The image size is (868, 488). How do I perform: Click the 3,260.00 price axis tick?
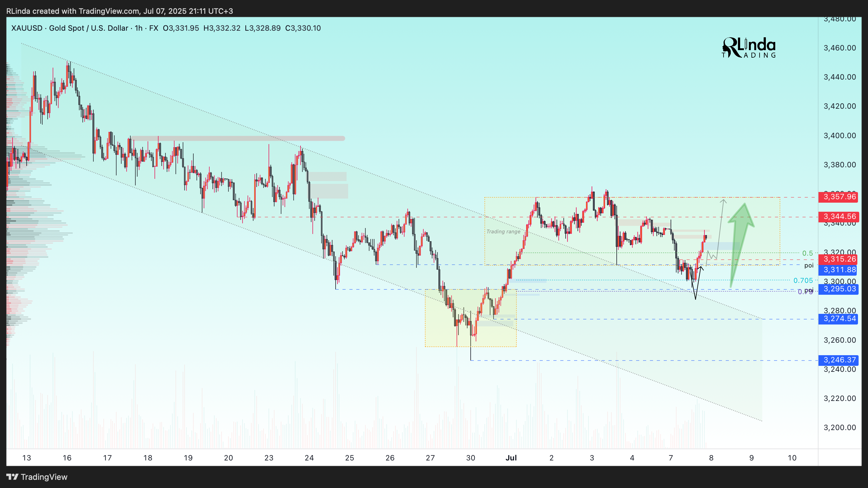pyautogui.click(x=840, y=340)
